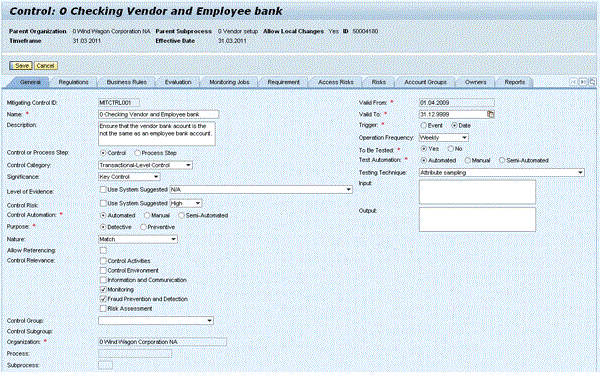Viewport: 600px width, 372px height.
Task: Check the Risk Assessment checkbox
Action: [x=103, y=308]
